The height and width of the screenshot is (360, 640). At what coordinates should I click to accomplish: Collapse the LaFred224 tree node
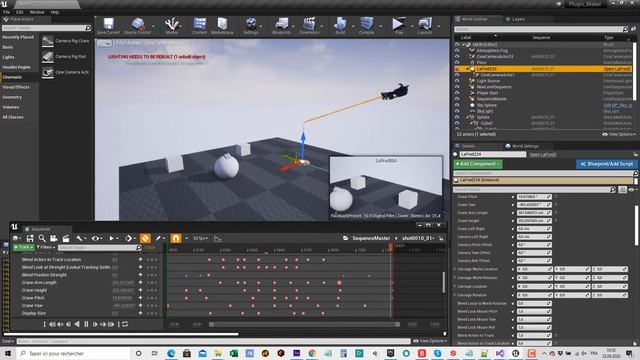click(x=467, y=69)
